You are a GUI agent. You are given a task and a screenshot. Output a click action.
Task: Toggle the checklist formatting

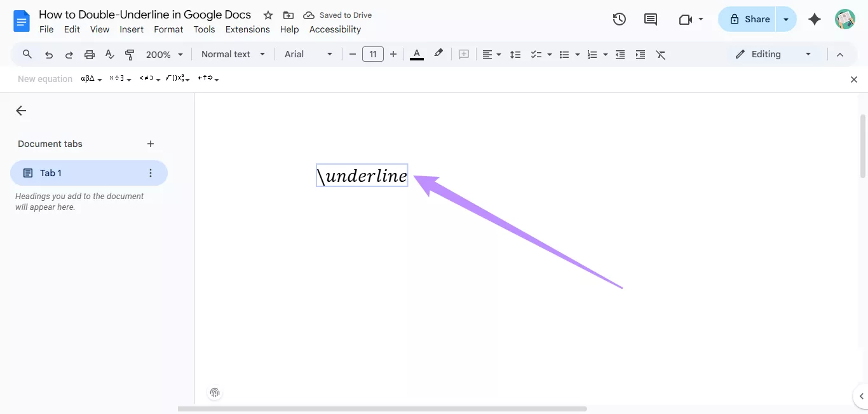coord(537,54)
